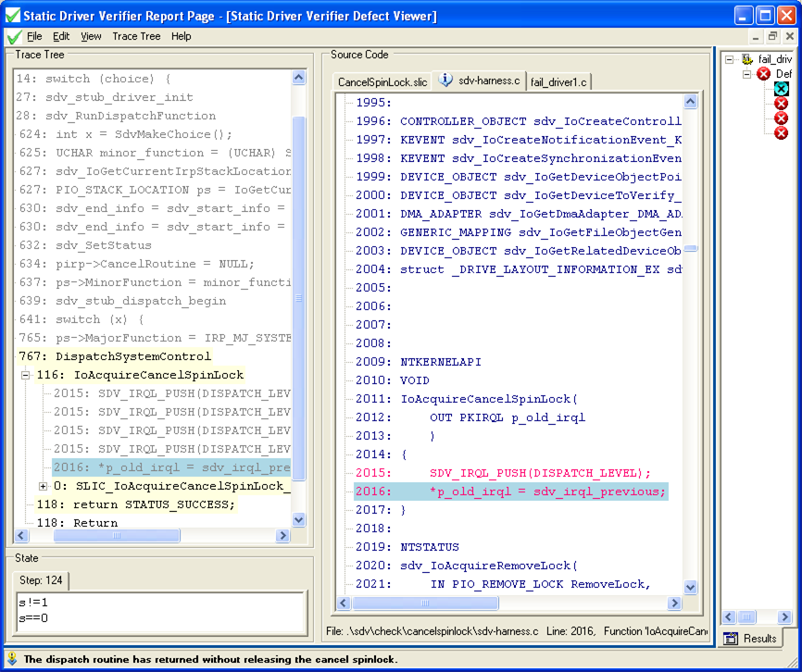Open the View menu
Image resolution: width=802 pixels, height=672 pixels.
click(90, 36)
